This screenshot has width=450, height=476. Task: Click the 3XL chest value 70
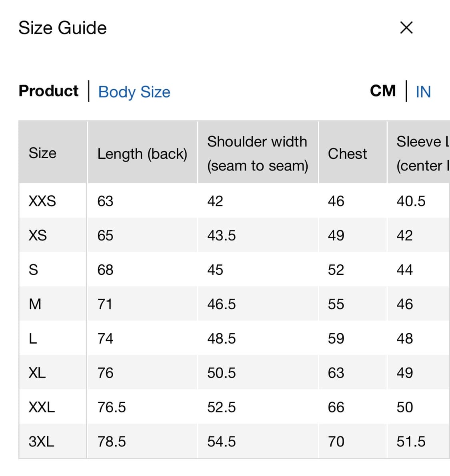(336, 442)
